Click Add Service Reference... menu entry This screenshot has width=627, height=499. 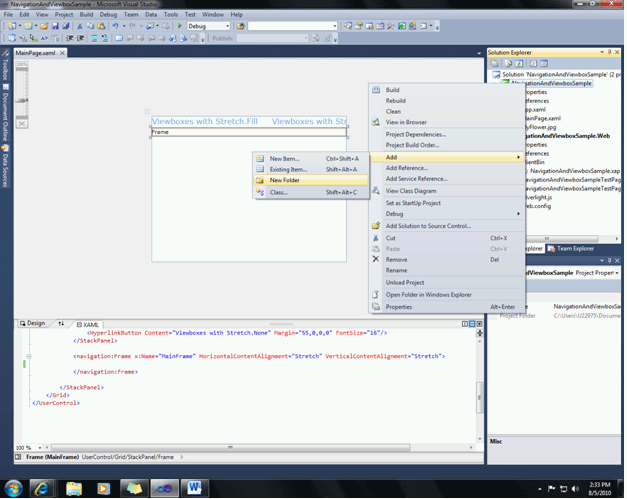416,179
